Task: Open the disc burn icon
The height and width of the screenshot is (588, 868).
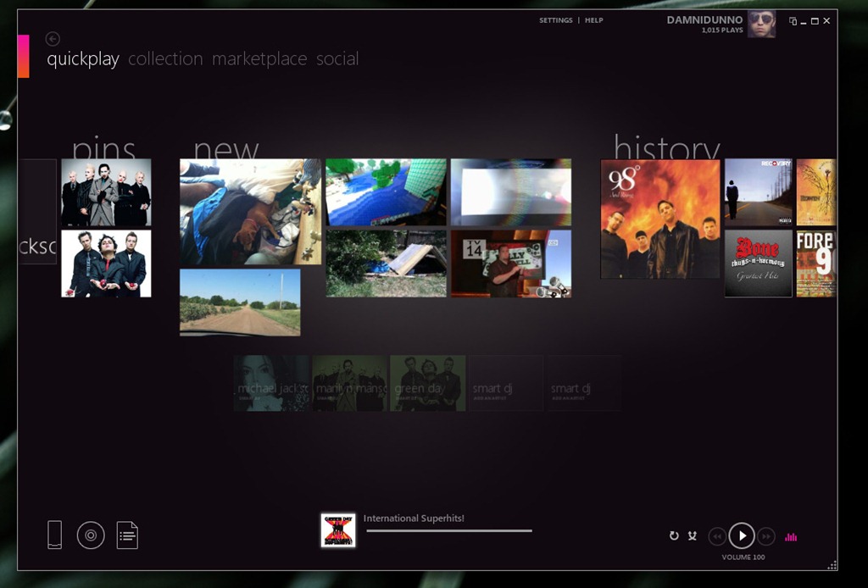Action: [91, 535]
